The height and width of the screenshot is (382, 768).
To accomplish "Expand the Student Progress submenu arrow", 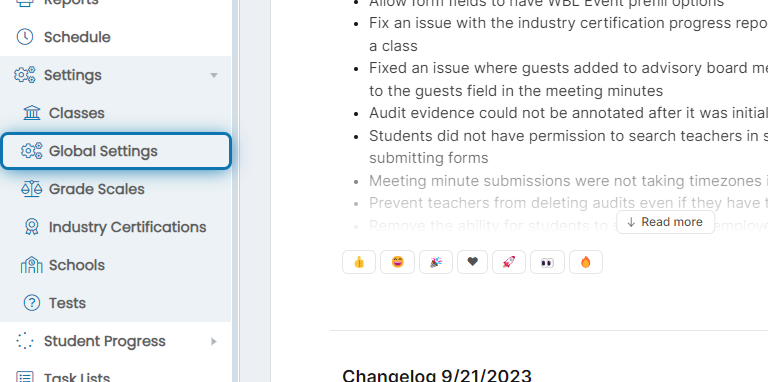I will coord(214,341).
